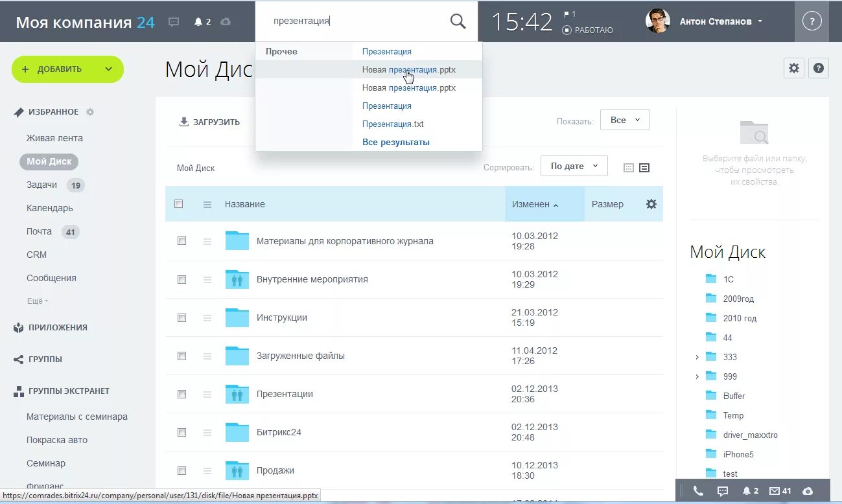Expand the 333 folder in tree

(697, 357)
